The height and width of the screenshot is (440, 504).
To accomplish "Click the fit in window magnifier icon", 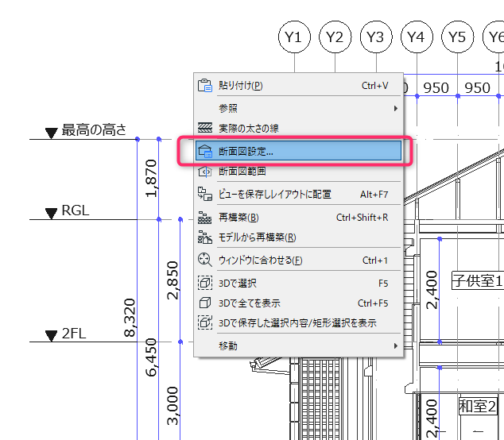I will (205, 260).
